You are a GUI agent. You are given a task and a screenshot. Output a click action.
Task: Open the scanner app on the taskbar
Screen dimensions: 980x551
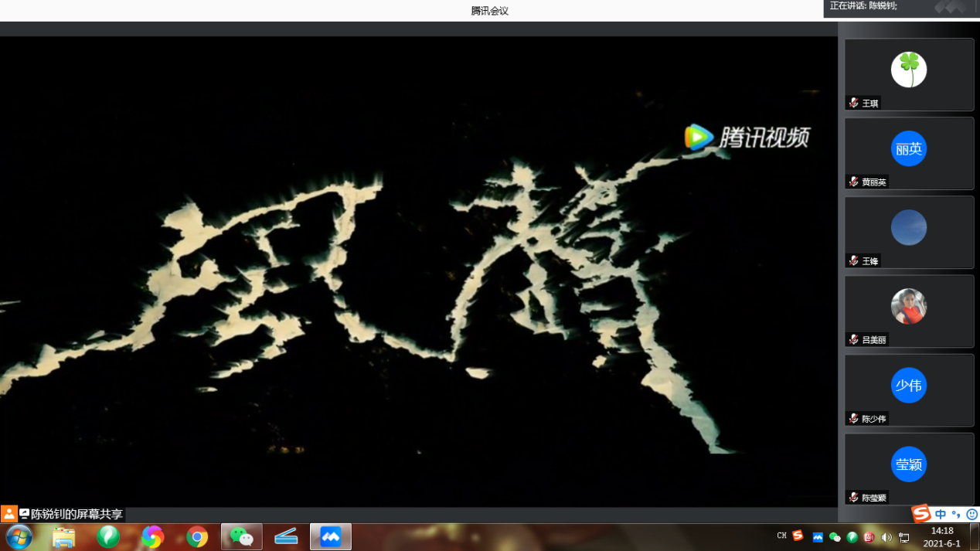[286, 536]
